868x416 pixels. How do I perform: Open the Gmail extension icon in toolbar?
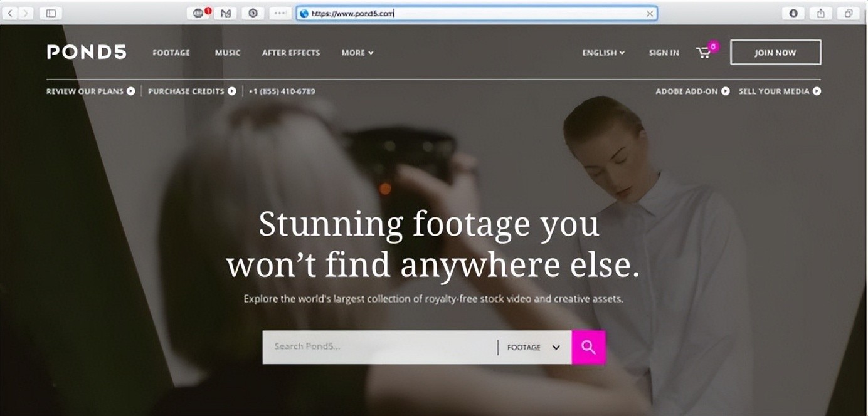pyautogui.click(x=225, y=13)
